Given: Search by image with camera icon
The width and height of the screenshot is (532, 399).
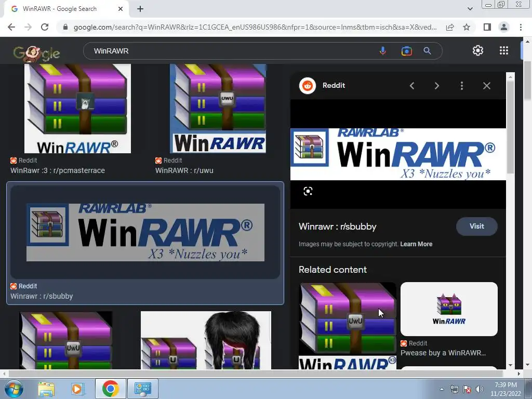Looking at the screenshot, I should coord(406,51).
